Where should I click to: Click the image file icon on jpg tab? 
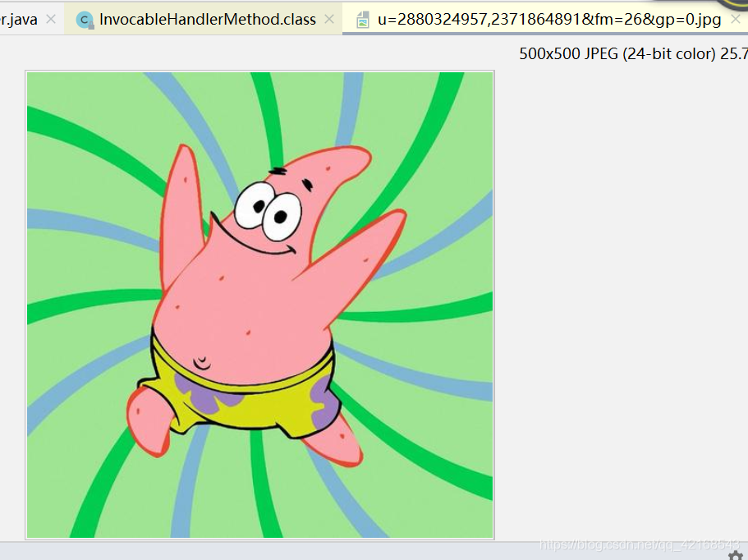[363, 20]
